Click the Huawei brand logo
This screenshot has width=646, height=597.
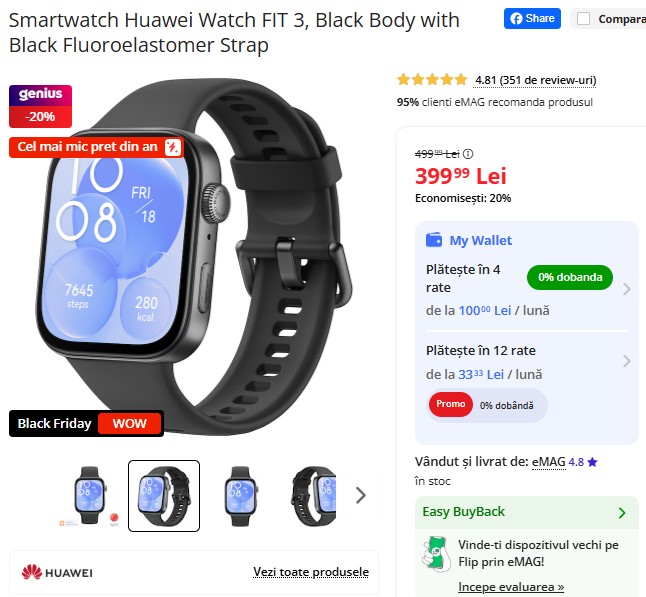click(x=57, y=572)
